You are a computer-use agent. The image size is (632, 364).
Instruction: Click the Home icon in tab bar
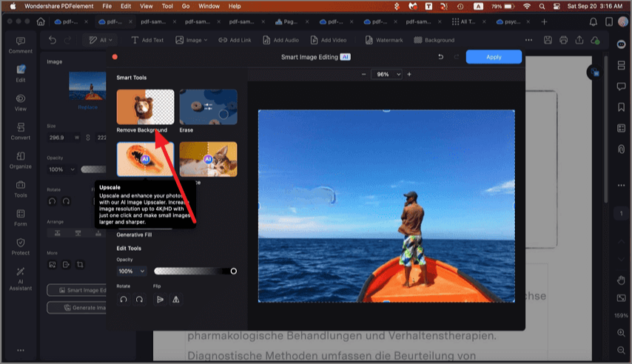[41, 21]
